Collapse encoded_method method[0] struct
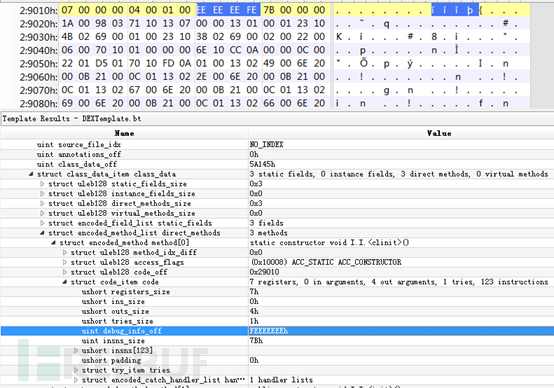 (x=54, y=243)
